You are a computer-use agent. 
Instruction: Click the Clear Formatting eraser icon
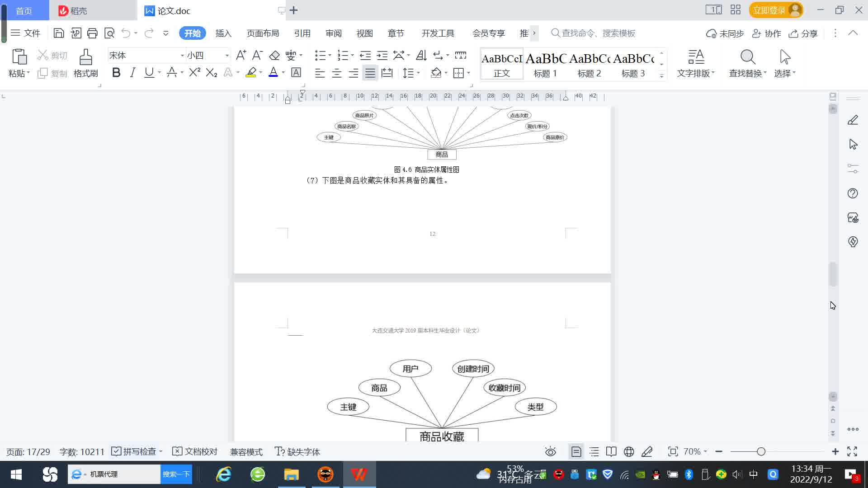(274, 56)
